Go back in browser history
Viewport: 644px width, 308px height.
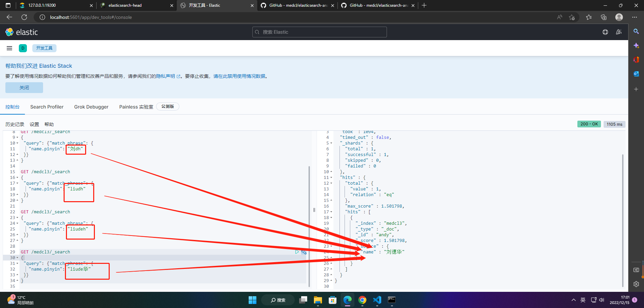point(9,17)
